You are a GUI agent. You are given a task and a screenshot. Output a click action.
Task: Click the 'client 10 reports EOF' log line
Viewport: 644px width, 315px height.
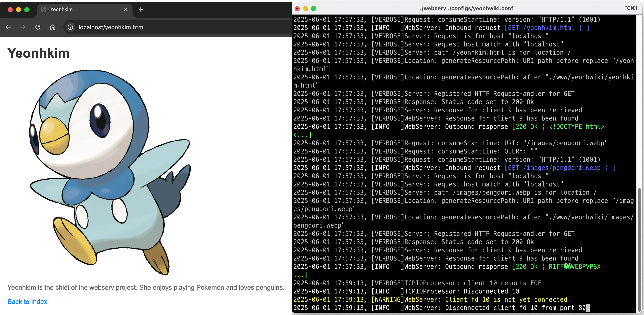click(x=417, y=283)
